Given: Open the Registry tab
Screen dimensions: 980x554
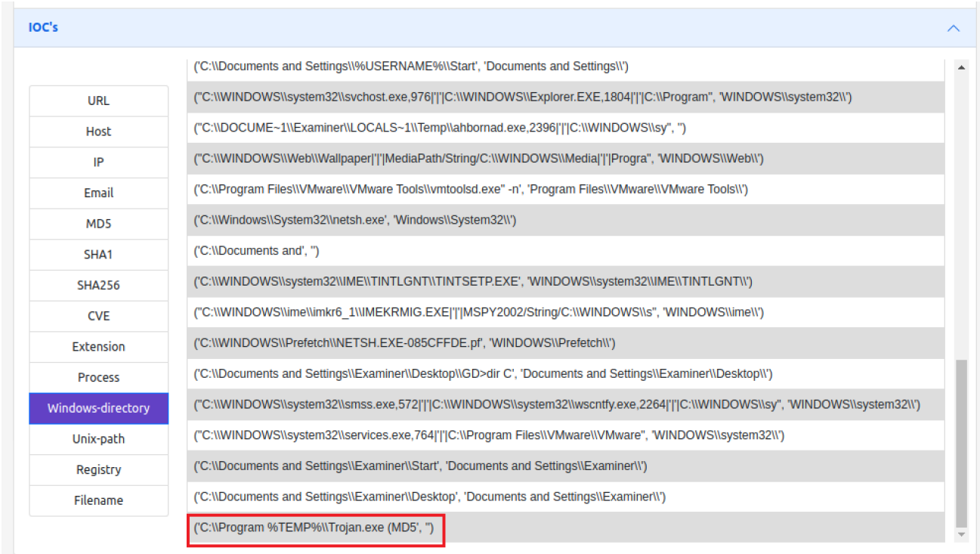Looking at the screenshot, I should pos(98,469).
